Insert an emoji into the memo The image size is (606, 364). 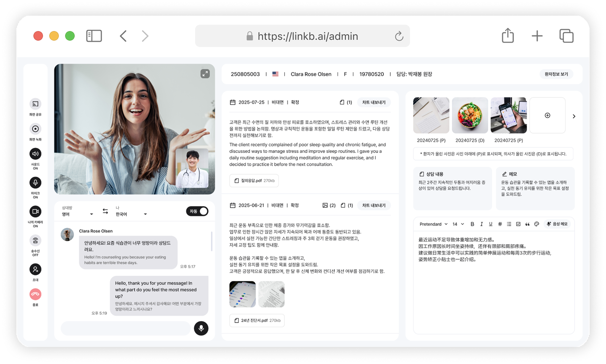click(537, 224)
